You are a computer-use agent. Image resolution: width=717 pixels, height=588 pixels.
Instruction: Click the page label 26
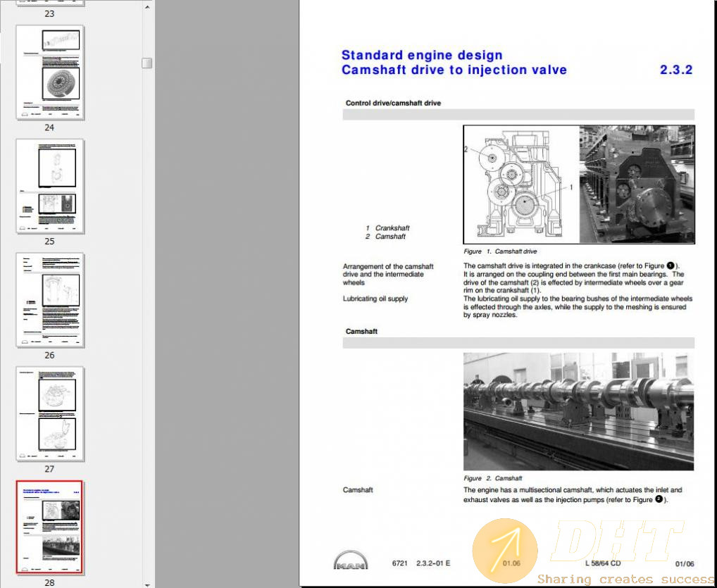pyautogui.click(x=49, y=356)
